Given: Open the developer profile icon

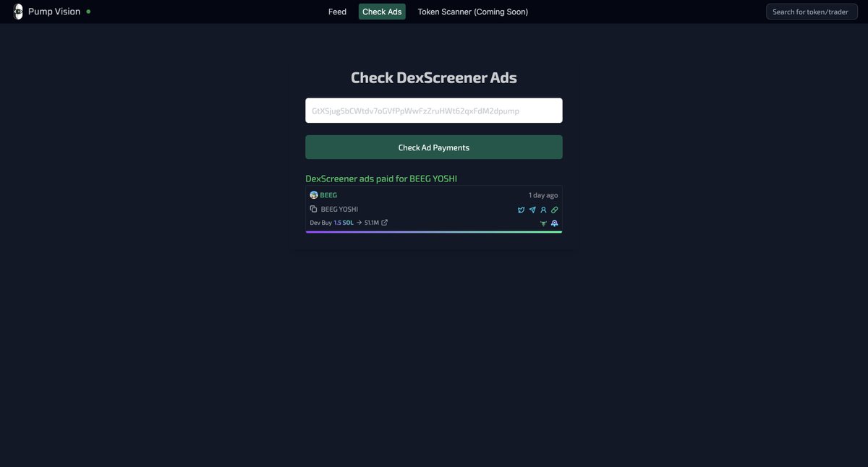Looking at the screenshot, I should tap(543, 210).
